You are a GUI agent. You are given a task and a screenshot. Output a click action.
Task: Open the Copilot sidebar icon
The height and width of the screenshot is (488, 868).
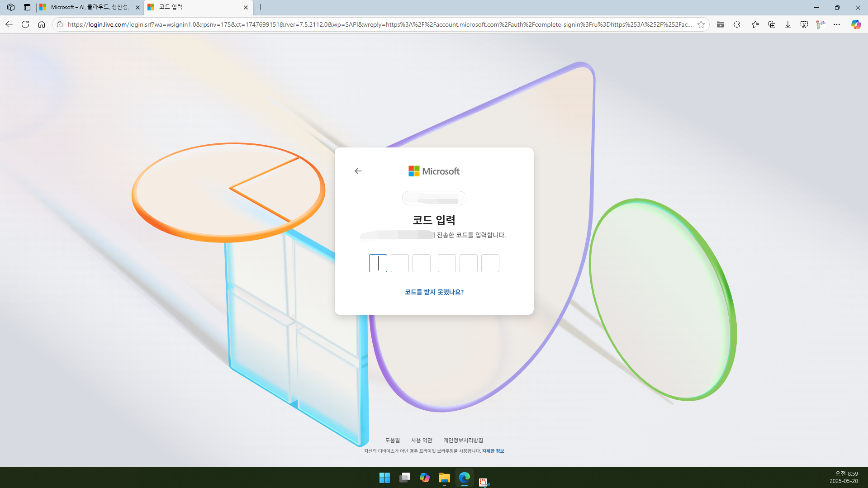pos(856,24)
